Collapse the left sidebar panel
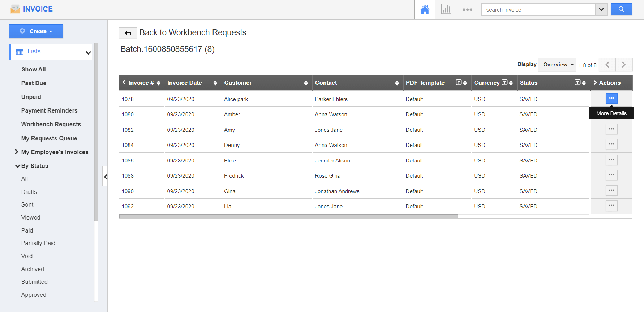 [x=105, y=177]
